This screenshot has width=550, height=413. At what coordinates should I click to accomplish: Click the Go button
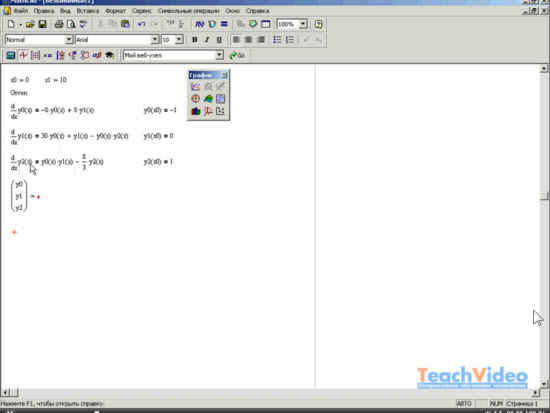pos(237,55)
